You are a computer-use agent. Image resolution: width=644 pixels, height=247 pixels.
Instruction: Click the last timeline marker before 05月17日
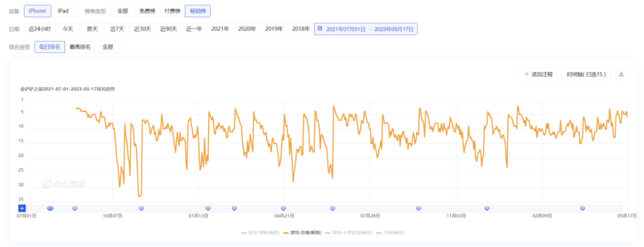(x=582, y=208)
